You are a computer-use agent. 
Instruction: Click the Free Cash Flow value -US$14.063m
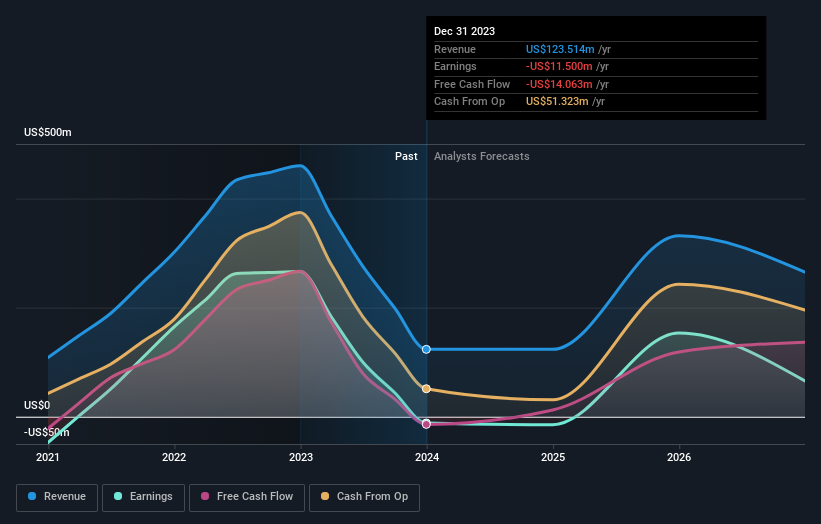tap(559, 84)
